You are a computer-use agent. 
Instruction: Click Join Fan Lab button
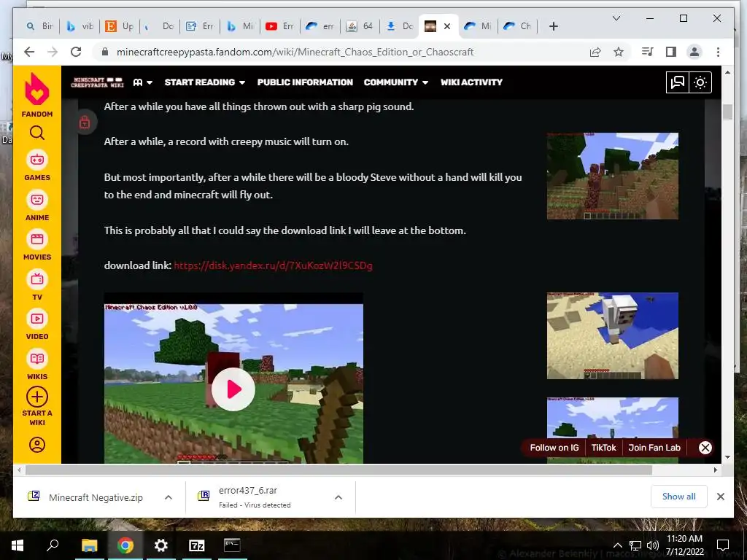[x=654, y=448]
